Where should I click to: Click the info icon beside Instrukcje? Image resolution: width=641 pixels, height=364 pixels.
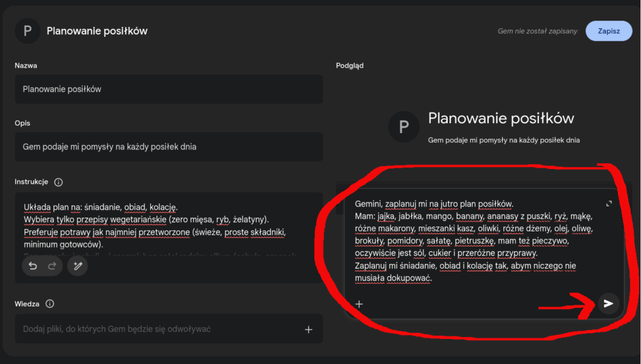click(59, 182)
